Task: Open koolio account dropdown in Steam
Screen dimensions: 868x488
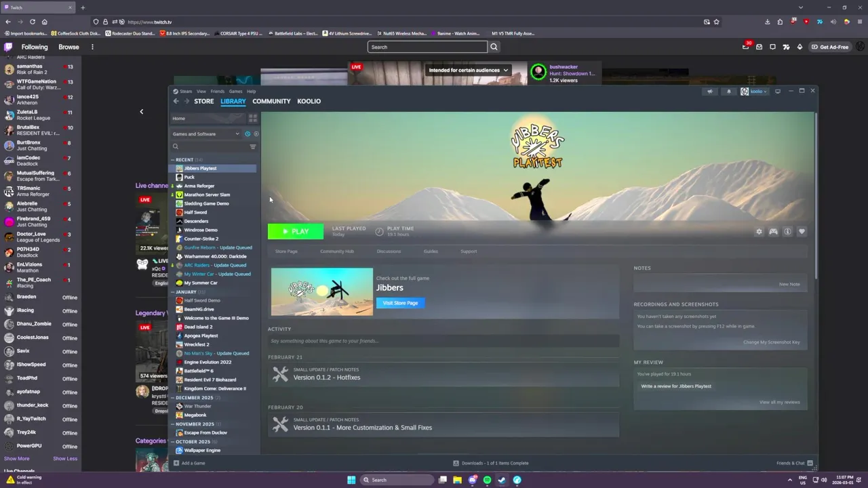Action: 754,91
